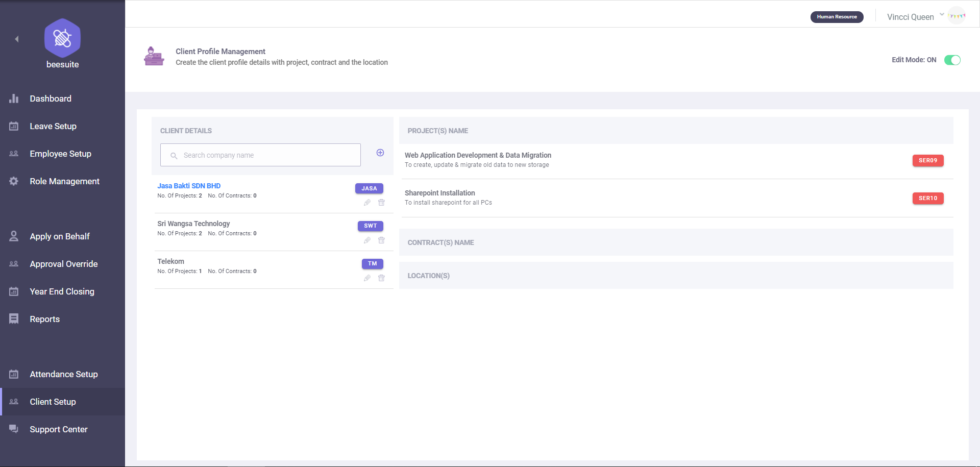The height and width of the screenshot is (467, 980).
Task: Delete Sri Wangsa Technology with trash icon
Action: [381, 240]
